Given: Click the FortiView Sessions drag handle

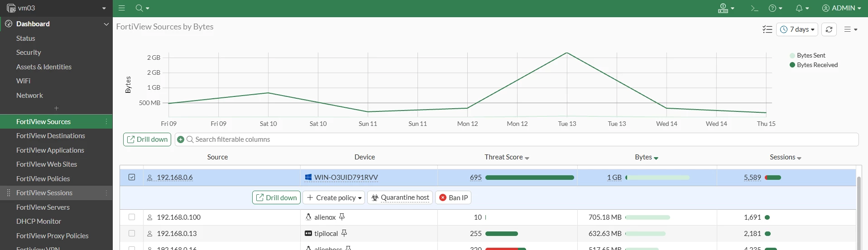Looking at the screenshot, I should (8, 192).
